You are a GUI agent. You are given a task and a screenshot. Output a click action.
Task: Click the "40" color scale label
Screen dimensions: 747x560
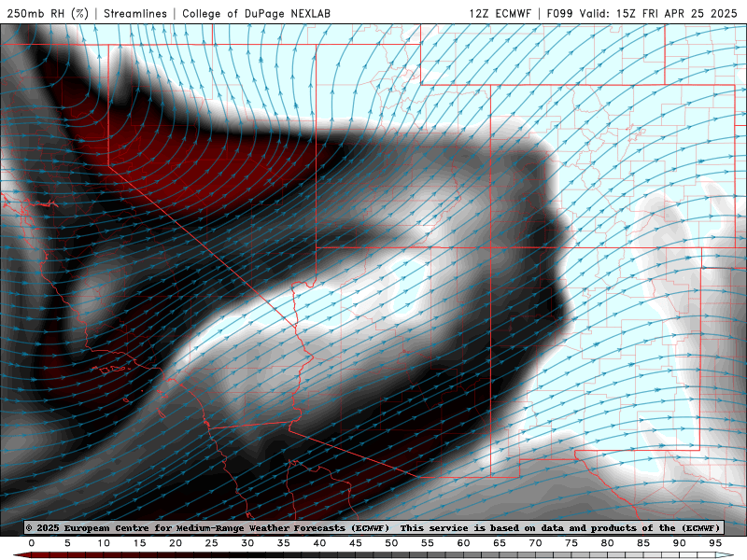coord(319,543)
